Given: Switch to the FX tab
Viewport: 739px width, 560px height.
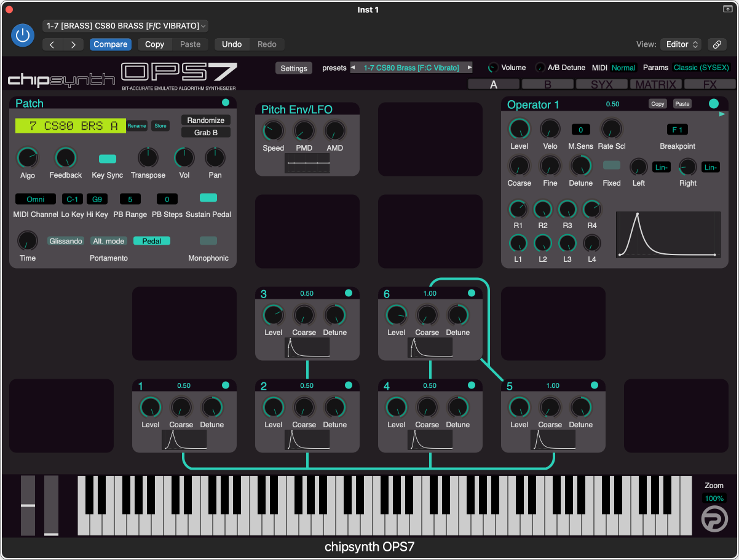Looking at the screenshot, I should click(x=710, y=85).
